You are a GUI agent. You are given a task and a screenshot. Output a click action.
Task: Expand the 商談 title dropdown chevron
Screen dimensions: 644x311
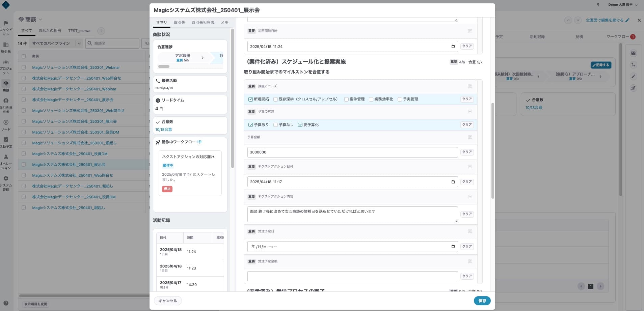(x=41, y=19)
